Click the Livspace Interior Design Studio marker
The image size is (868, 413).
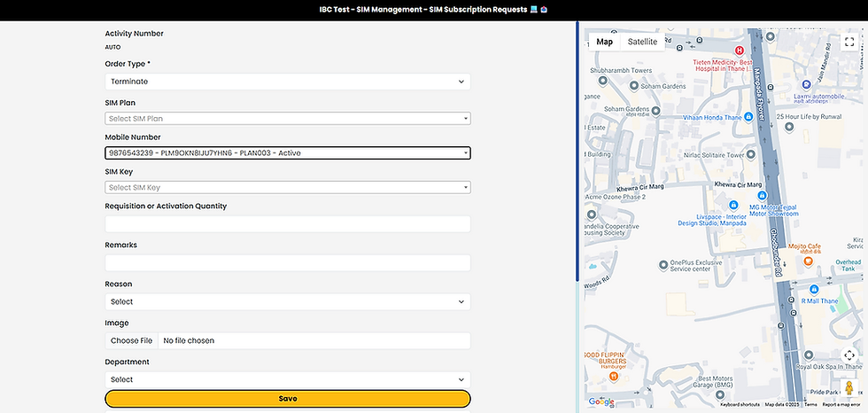coord(733,205)
